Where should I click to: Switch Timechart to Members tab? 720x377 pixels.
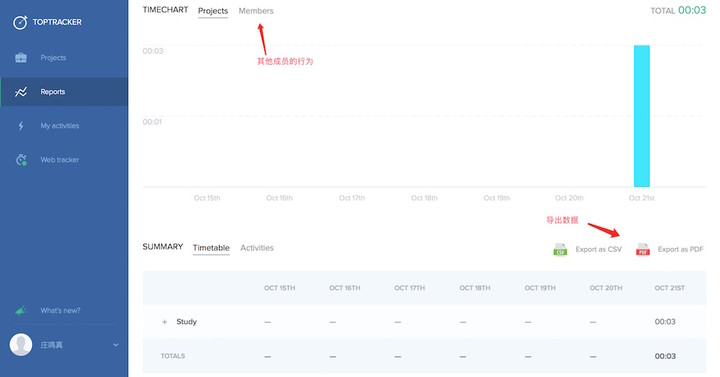click(x=256, y=11)
